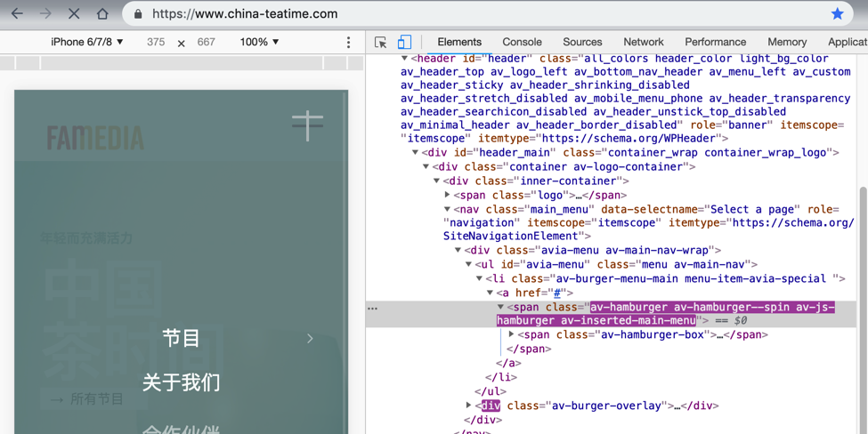Image resolution: width=868 pixels, height=434 pixels.
Task: Open the iPhone 6/7/8 device dropdown
Action: pos(87,42)
